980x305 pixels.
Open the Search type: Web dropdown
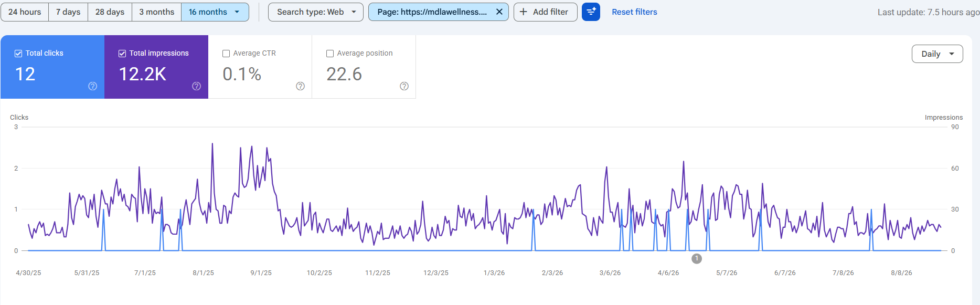coord(316,12)
